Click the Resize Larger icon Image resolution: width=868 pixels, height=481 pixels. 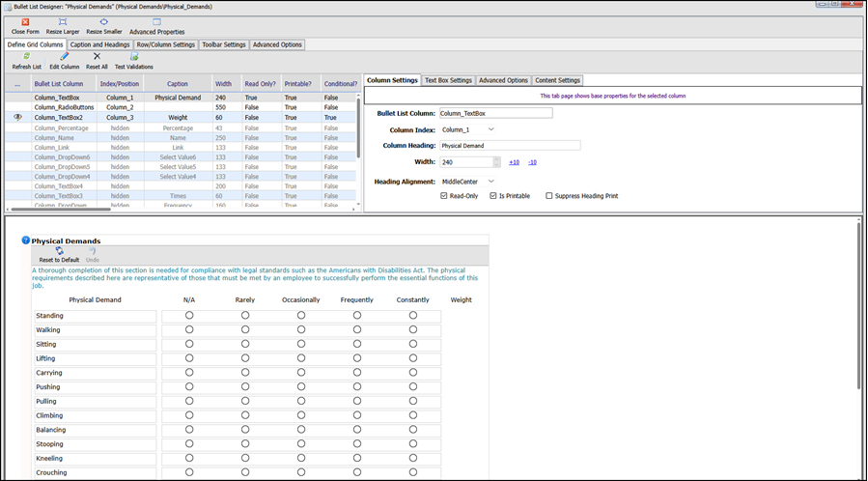63,22
